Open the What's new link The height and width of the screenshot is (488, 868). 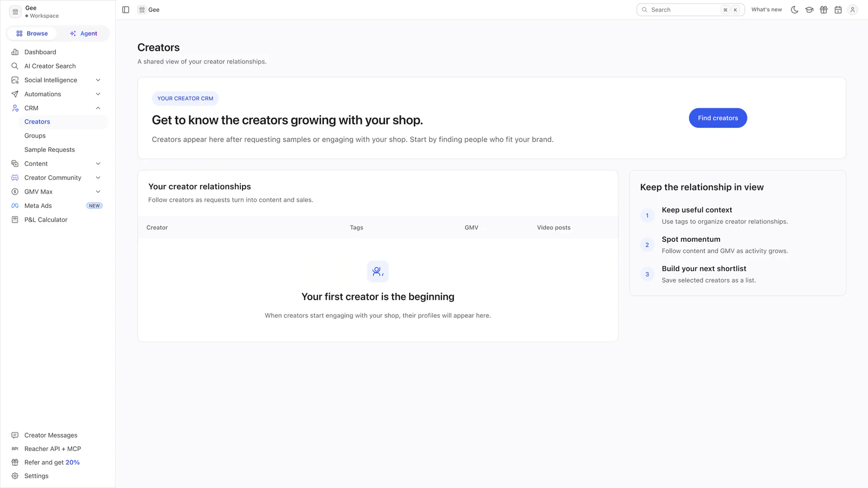[767, 10]
